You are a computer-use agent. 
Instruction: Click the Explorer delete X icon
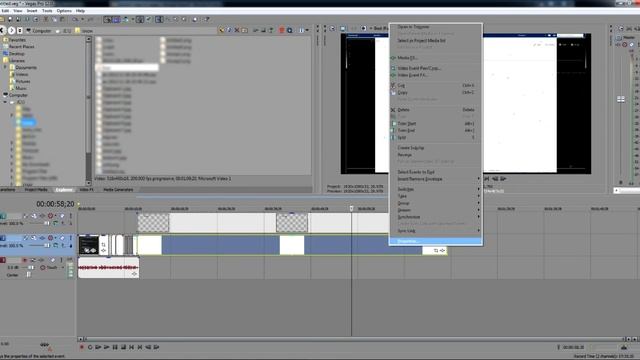point(237,30)
